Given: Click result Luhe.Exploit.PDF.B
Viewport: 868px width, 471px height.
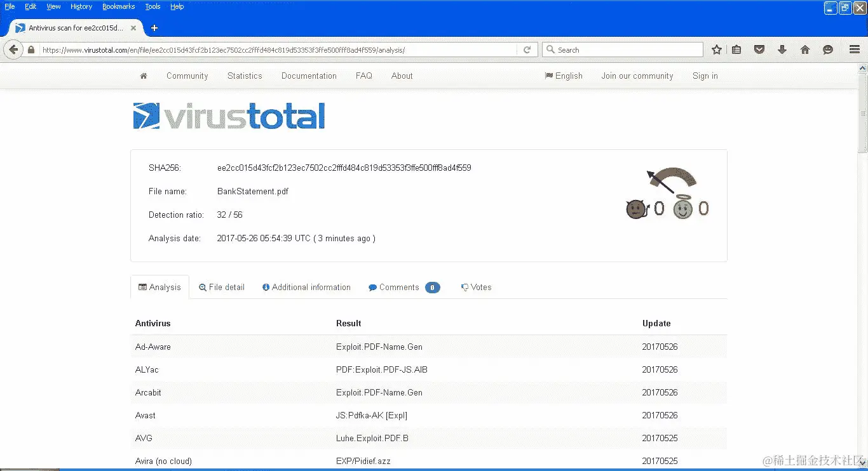Looking at the screenshot, I should 372,438.
